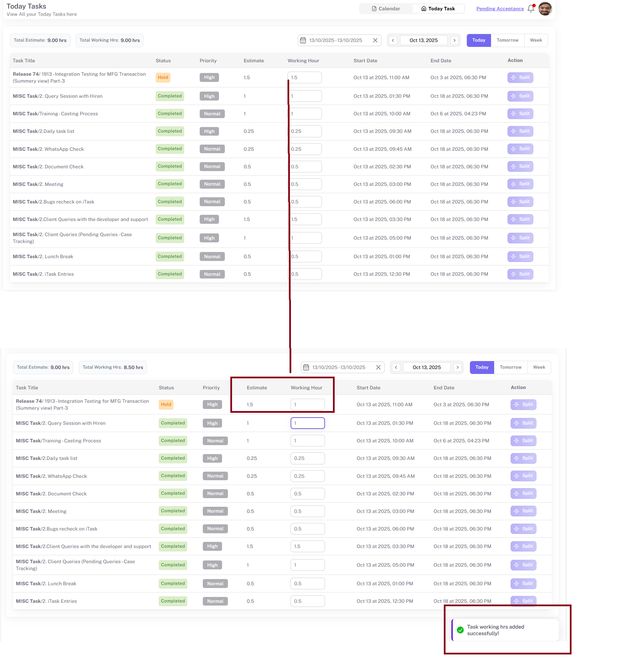Image resolution: width=628 pixels, height=672 pixels.
Task: Edit working hour for top Meeting task
Action: [305, 184]
